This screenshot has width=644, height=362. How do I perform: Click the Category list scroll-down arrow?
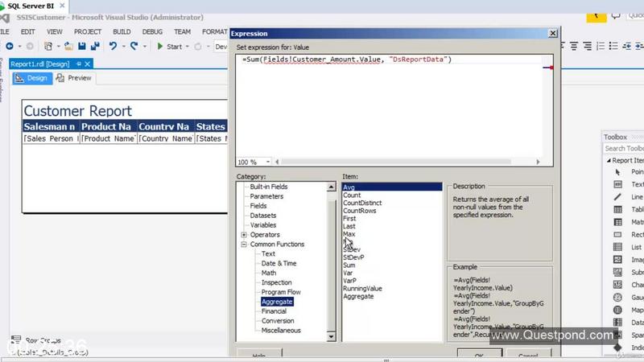click(x=331, y=337)
